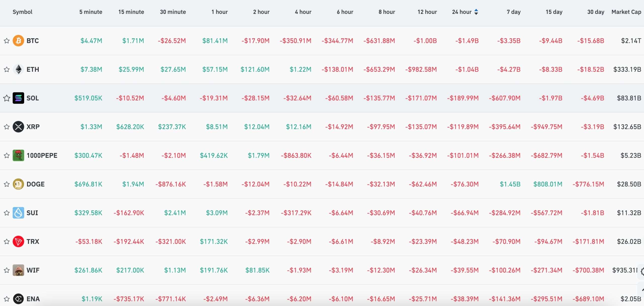The height and width of the screenshot is (306, 644).
Task: Open the 1000PEPE symbol link
Action: pos(42,155)
